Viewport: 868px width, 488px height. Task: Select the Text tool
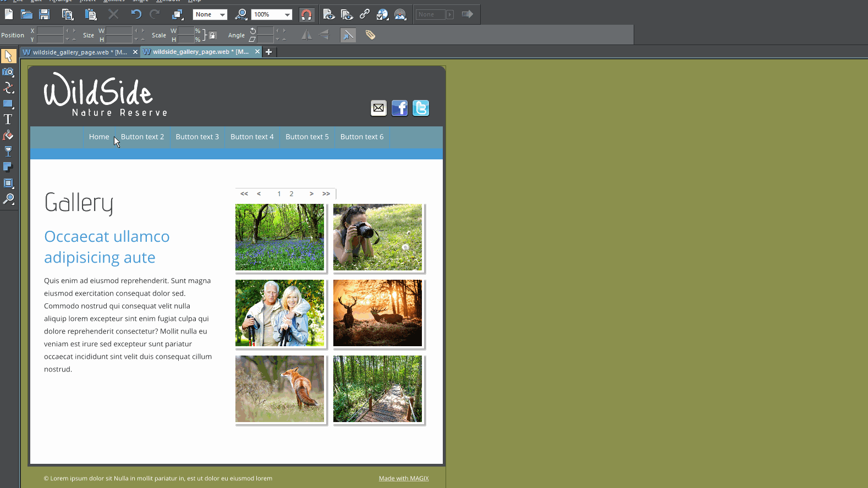pyautogui.click(x=8, y=119)
